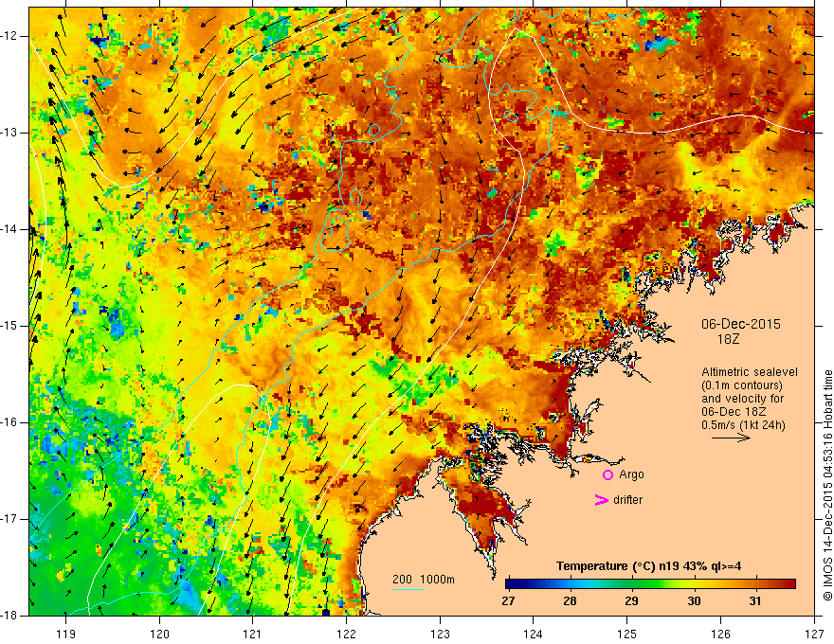The height and width of the screenshot is (644, 834).
Task: Click the longitude axis label 124
Action: pyautogui.click(x=534, y=634)
